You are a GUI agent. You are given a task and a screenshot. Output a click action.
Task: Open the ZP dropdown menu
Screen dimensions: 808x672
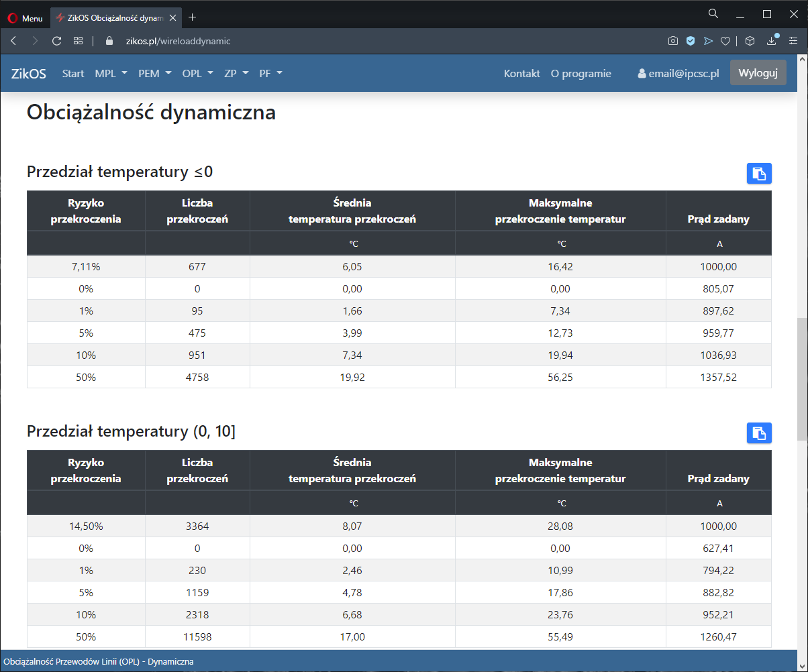point(236,74)
